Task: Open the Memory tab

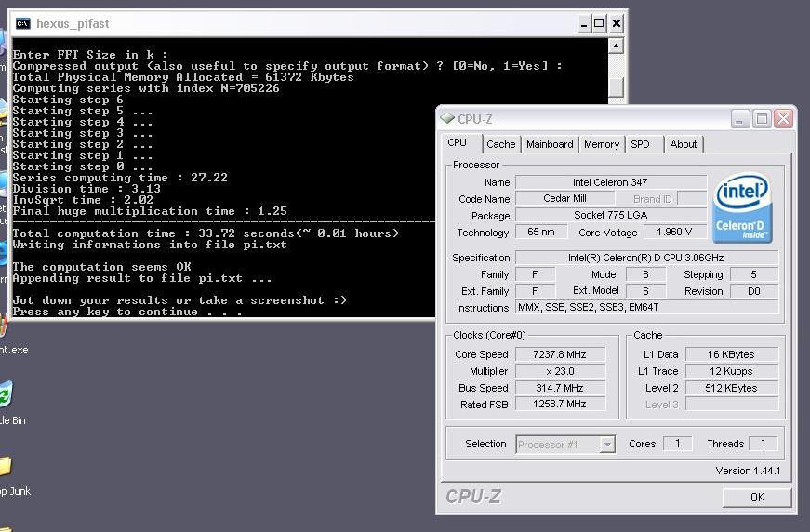Action: tap(602, 144)
